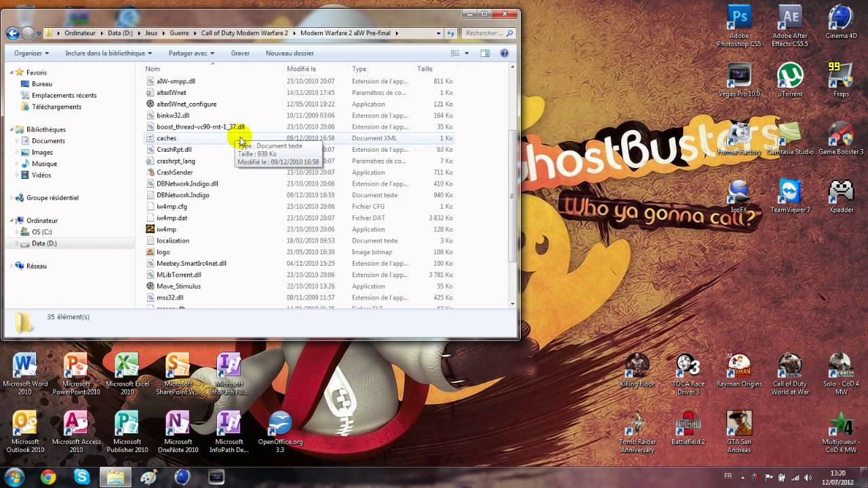Sort files by the Nom column
The height and width of the screenshot is (488, 868).
click(x=213, y=68)
